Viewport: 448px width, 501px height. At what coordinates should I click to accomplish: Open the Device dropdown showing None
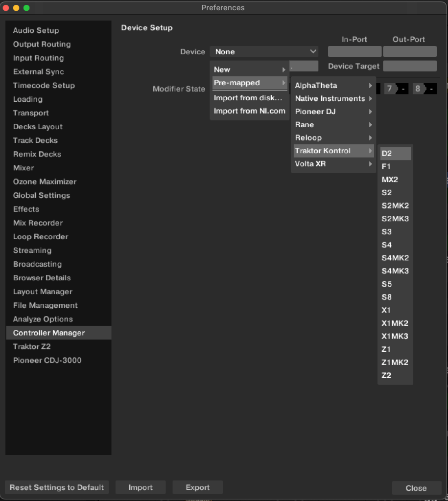[264, 51]
